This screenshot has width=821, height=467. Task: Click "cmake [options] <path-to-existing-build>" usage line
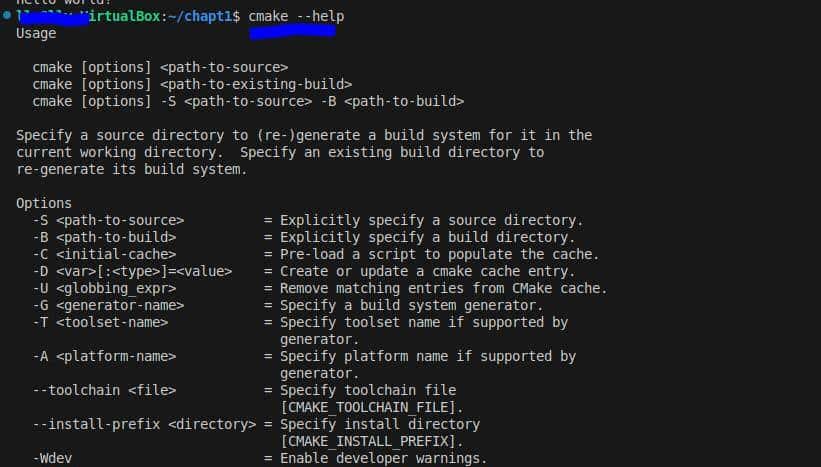tap(192, 84)
